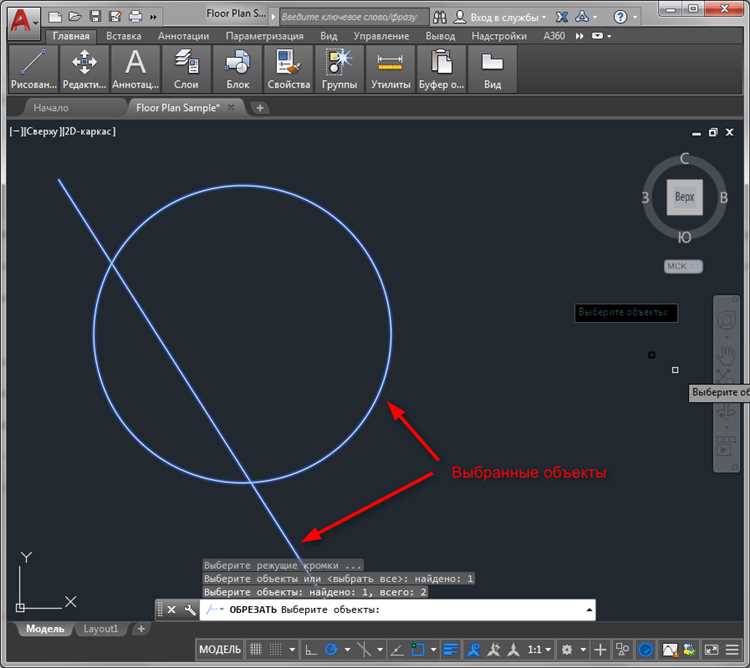The image size is (750, 668).
Task: Click the binoculars search icon
Action: coord(441,18)
